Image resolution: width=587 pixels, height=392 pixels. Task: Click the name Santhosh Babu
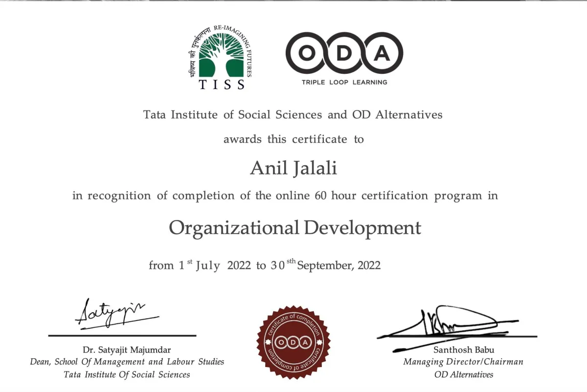pyautogui.click(x=464, y=350)
